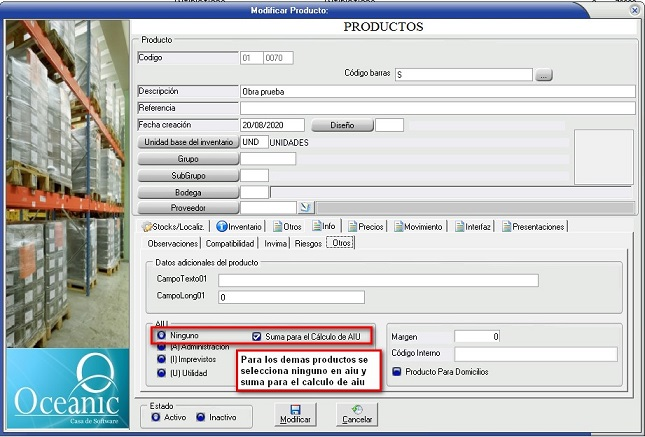Screen dimensions: 645x437
Task: Toggle Suma para el Cálculo de AIU checkbox
Action: pyautogui.click(x=257, y=336)
